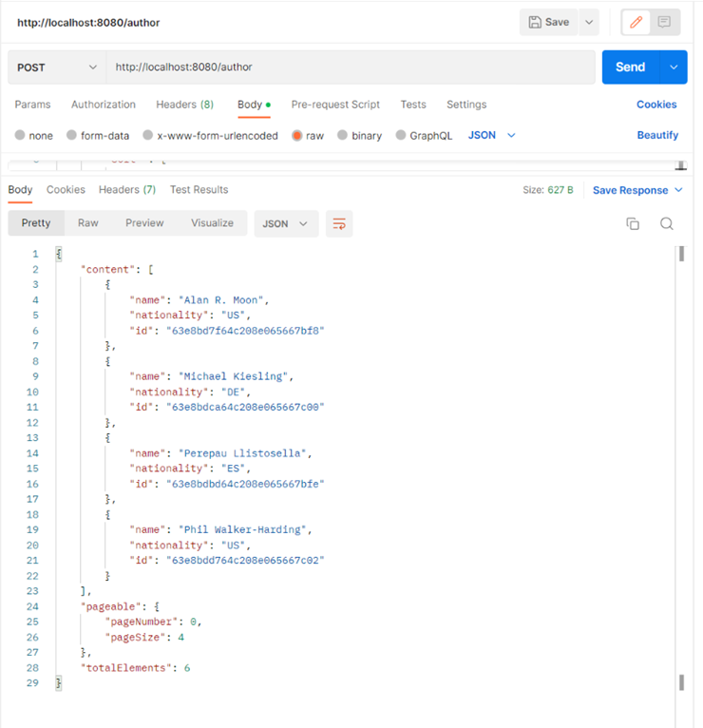Open the POST method dropdown

56,67
